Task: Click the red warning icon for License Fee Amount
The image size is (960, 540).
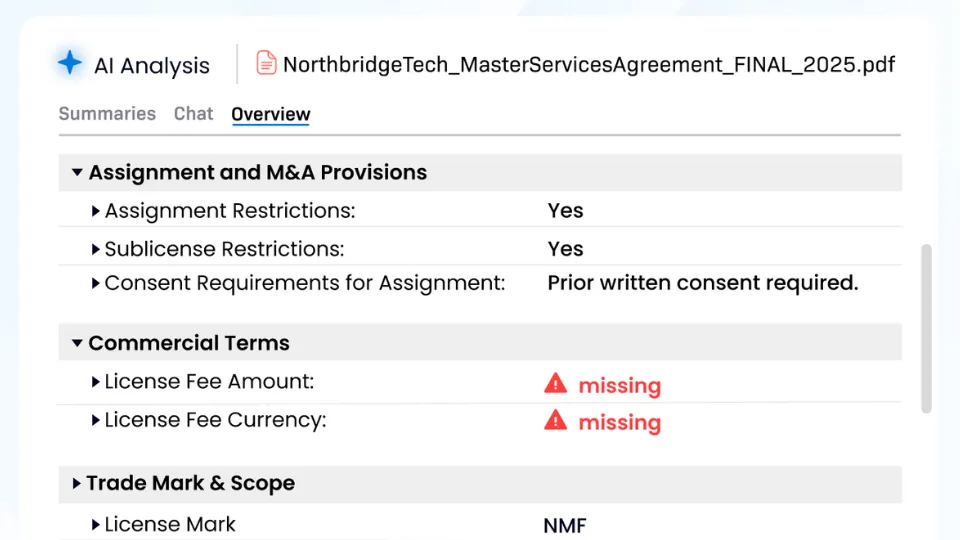Action: tap(555, 383)
